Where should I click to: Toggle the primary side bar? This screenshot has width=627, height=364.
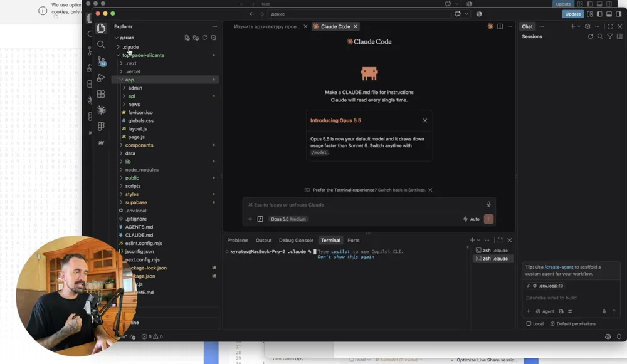[599, 14]
